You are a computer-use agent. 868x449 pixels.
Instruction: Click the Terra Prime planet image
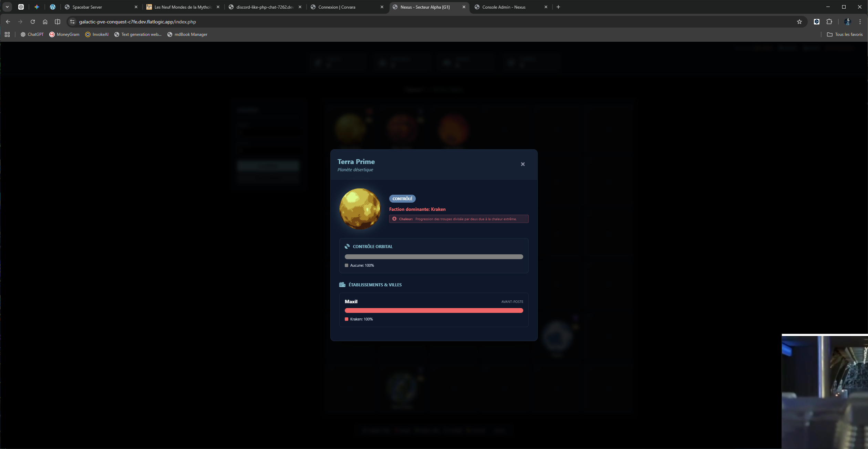tap(360, 208)
